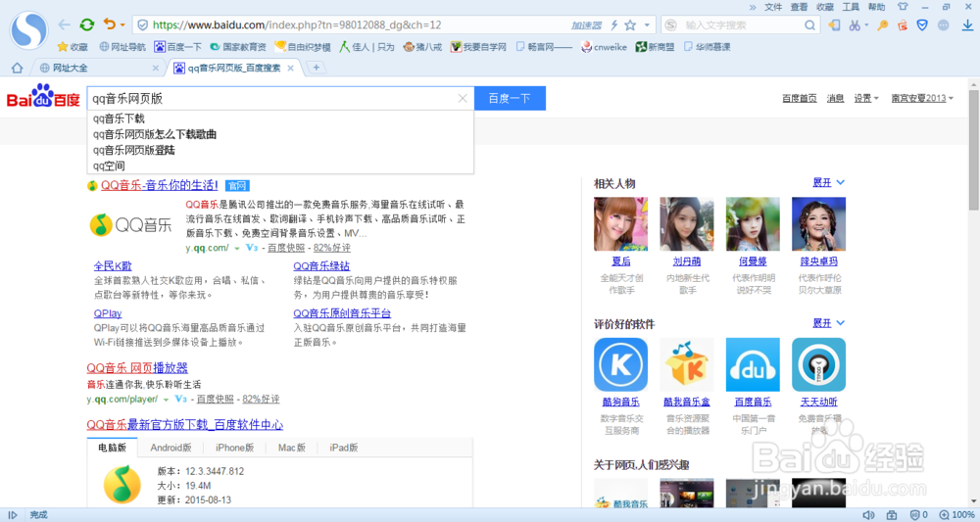The width and height of the screenshot is (980, 522).
Task: Open the 百度一下 bookmark
Action: (178, 47)
